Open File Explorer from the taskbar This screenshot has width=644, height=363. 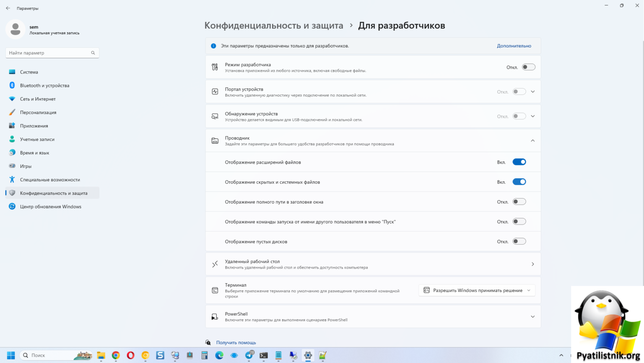click(101, 355)
